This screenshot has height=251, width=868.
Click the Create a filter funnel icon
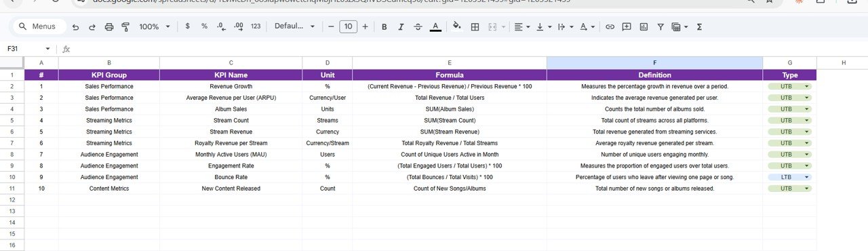point(660,26)
